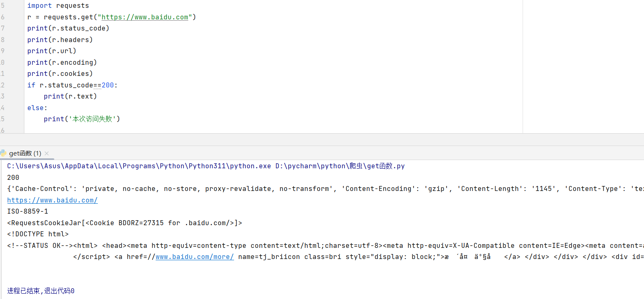
Task: Click the print(r.encoding) code line
Action: point(62,63)
